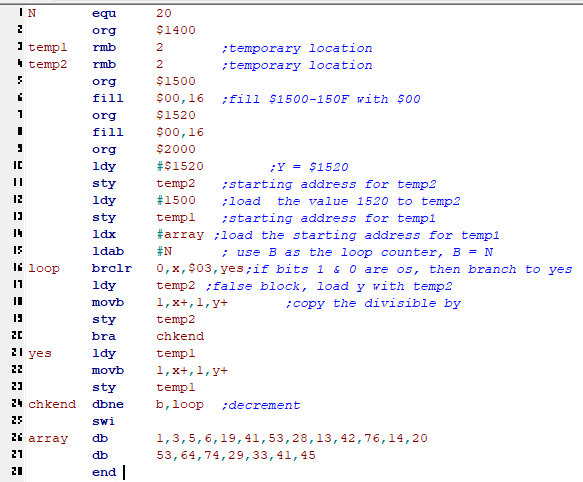
Task: Click comment ';copy the divisible by'
Action: point(373,303)
